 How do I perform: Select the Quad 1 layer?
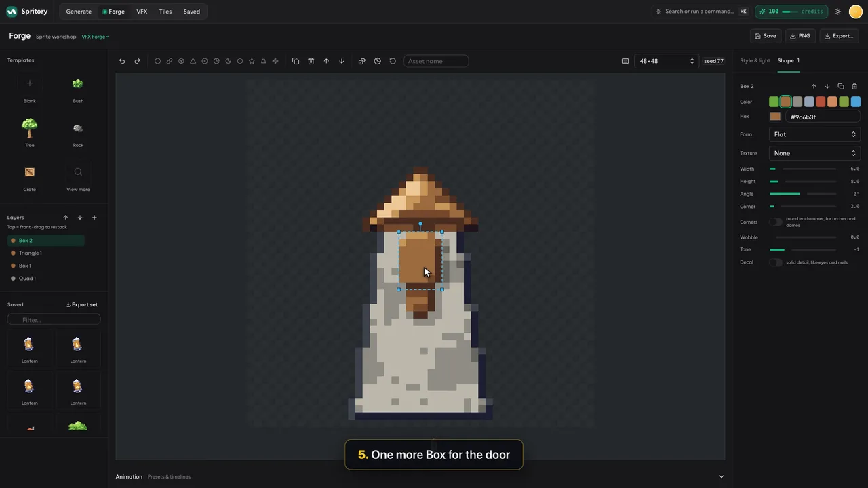45,279
